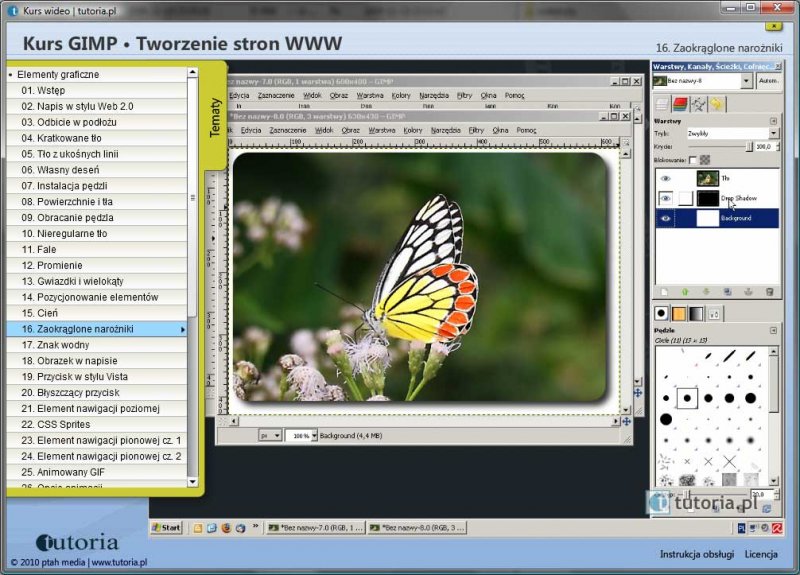Raise layer with the green up arrow

(x=684, y=291)
